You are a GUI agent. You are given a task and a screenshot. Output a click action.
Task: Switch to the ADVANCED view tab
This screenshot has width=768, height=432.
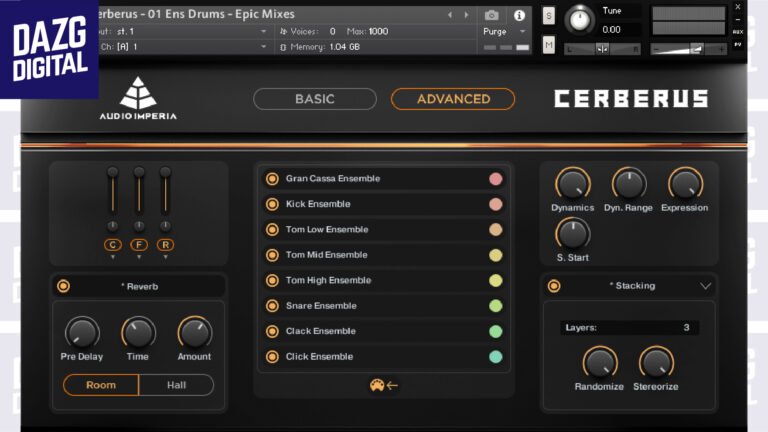coord(453,99)
